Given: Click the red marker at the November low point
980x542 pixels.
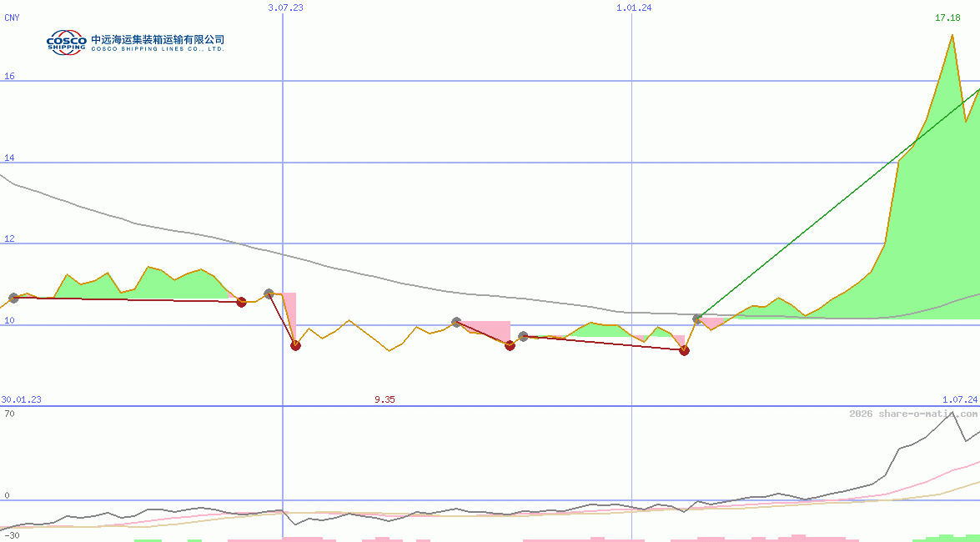Looking at the screenshot, I should tap(510, 344).
